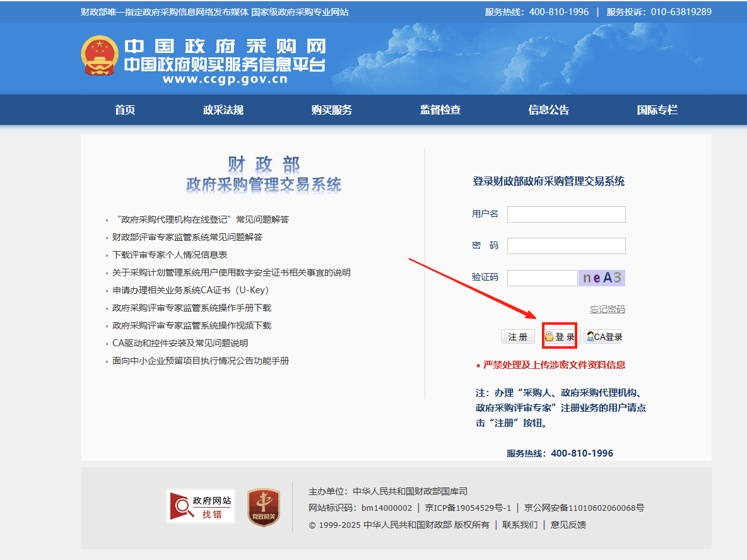Open 信息公告 navigation item
This screenshot has width=747, height=560.
(548, 110)
